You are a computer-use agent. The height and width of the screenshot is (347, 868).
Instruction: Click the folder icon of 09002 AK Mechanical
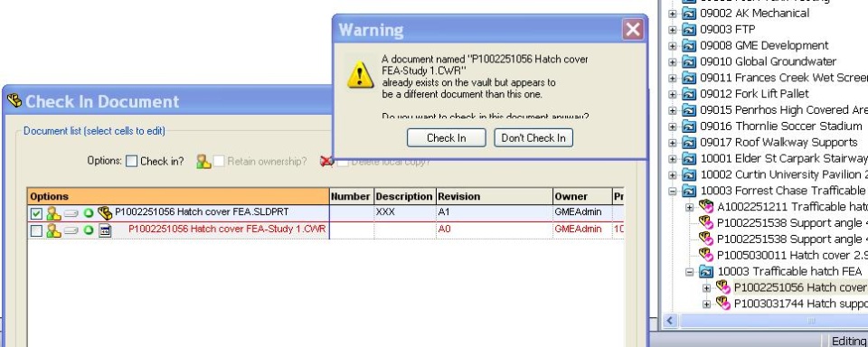[x=689, y=14]
